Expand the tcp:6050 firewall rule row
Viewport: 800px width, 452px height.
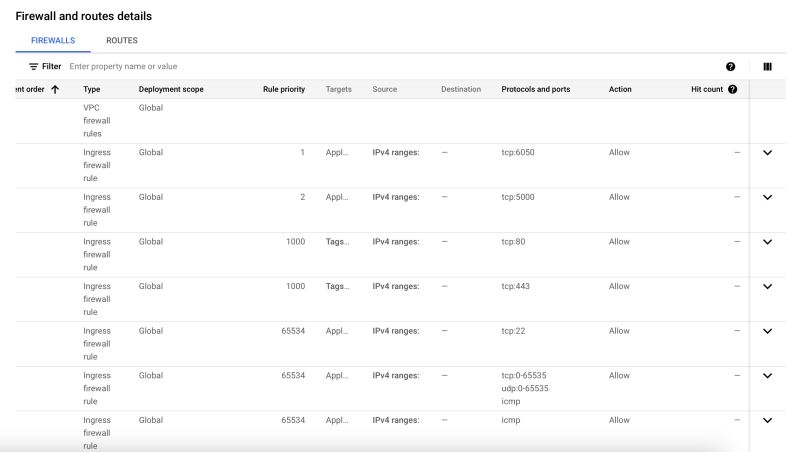coord(767,153)
